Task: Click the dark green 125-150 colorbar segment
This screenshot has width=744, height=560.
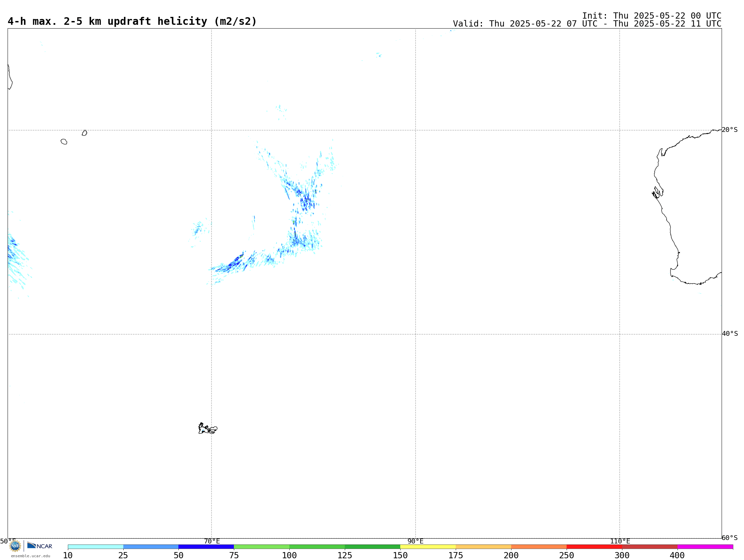Action: 373,547
